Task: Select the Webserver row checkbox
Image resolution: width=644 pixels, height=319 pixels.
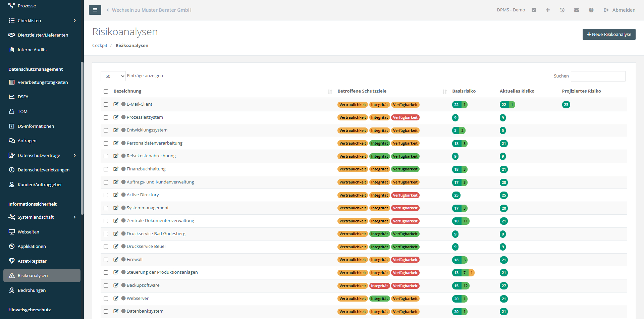Action: pos(106,299)
